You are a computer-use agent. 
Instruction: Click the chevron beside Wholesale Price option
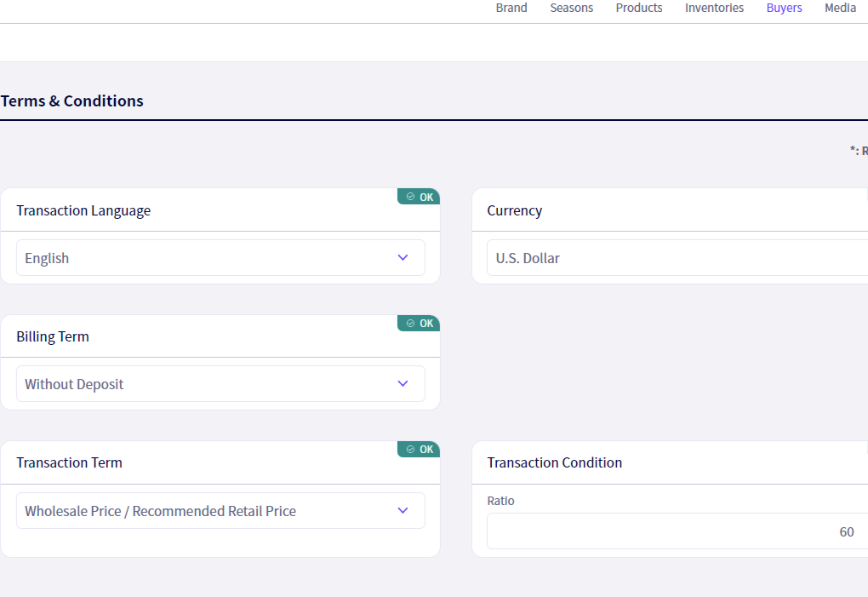(403, 510)
